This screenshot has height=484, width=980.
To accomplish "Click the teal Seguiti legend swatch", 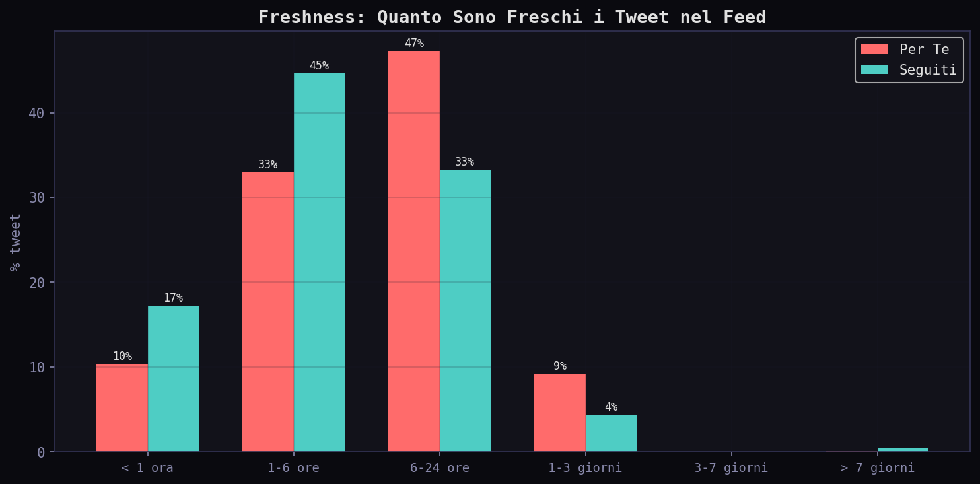I will (874, 70).
